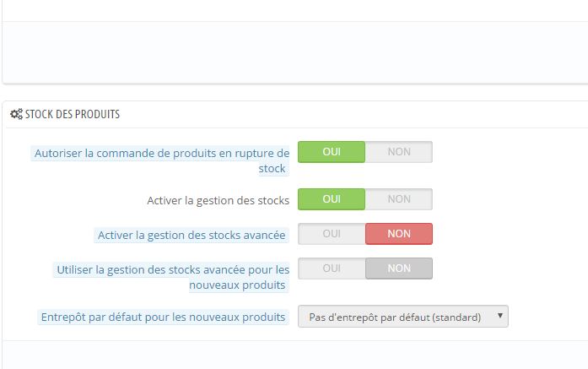This screenshot has height=369, width=588.
Task: Select NON for advanced stock management
Action: click(x=399, y=234)
